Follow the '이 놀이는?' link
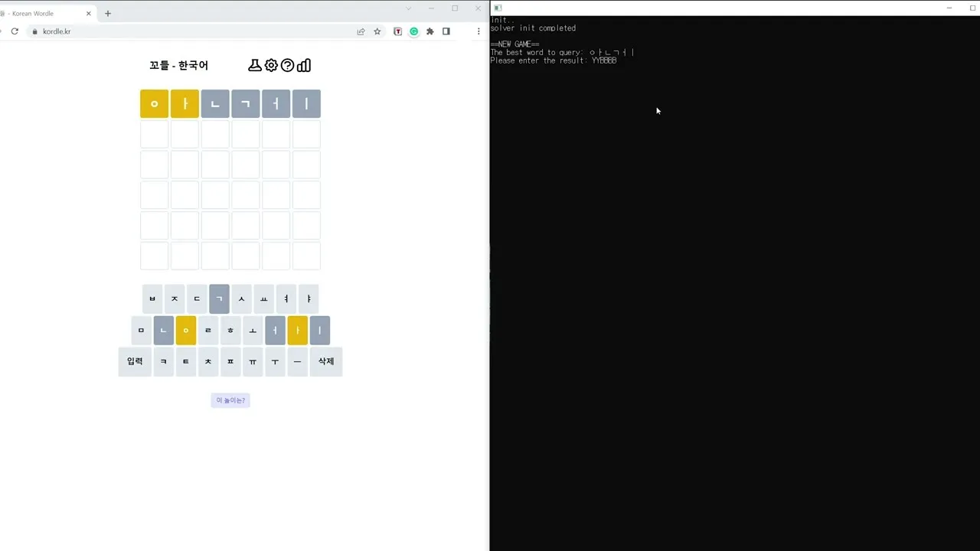The image size is (980, 551). [230, 400]
